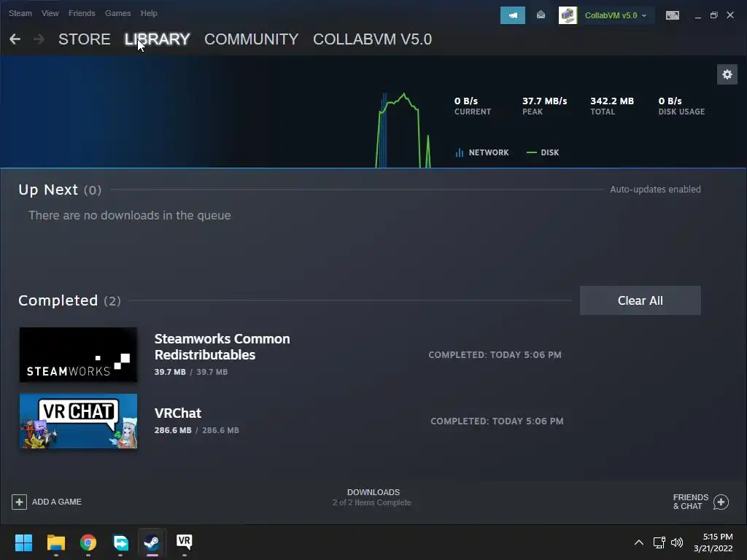Open the Steam menu
Viewport: 747px width, 560px height.
coord(20,13)
